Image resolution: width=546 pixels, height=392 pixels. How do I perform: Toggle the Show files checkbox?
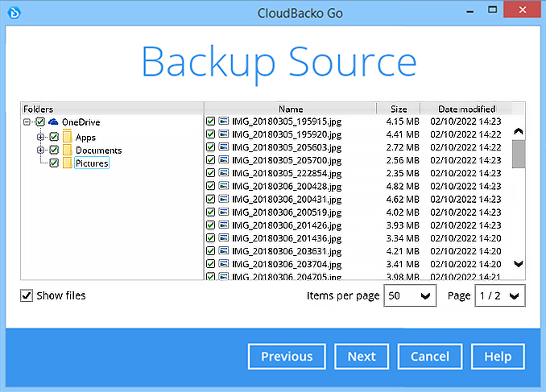pos(27,295)
